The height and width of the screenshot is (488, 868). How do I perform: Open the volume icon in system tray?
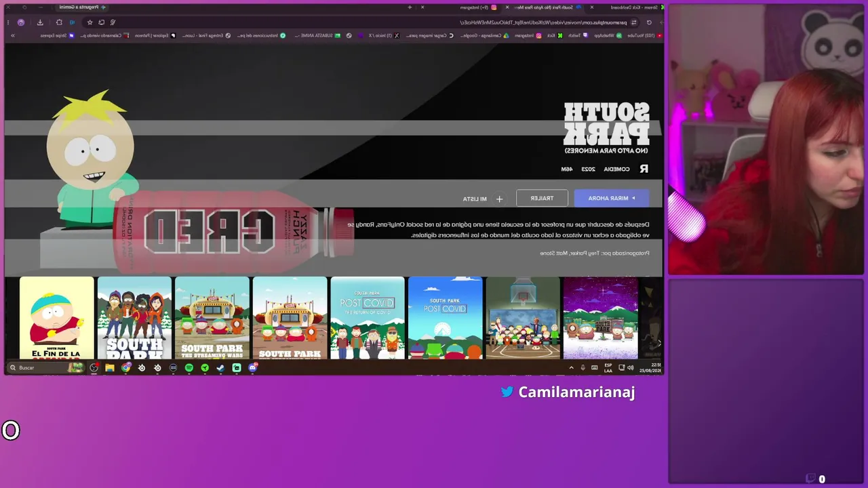tap(631, 367)
